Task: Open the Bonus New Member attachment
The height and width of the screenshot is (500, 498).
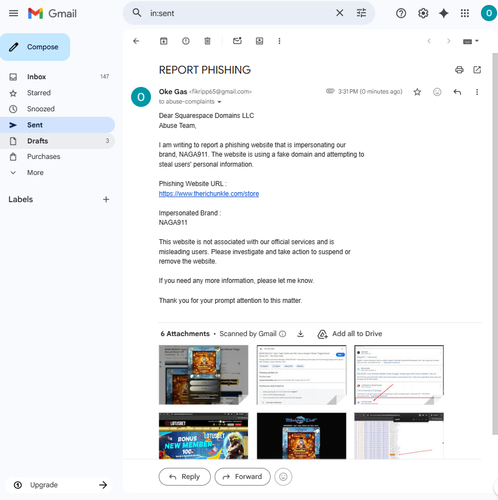Action: [203, 436]
